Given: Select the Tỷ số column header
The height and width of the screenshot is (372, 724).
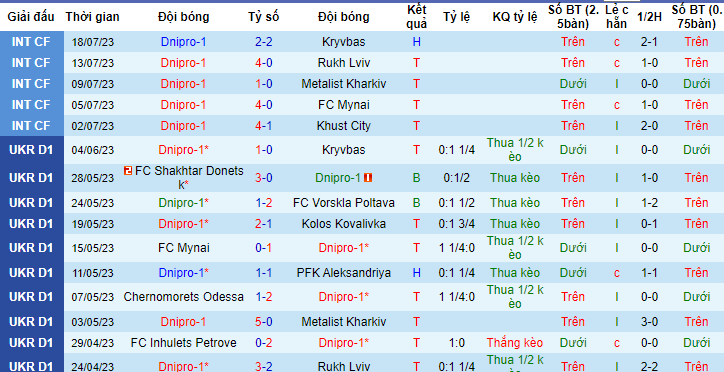Looking at the screenshot, I should (264, 17).
